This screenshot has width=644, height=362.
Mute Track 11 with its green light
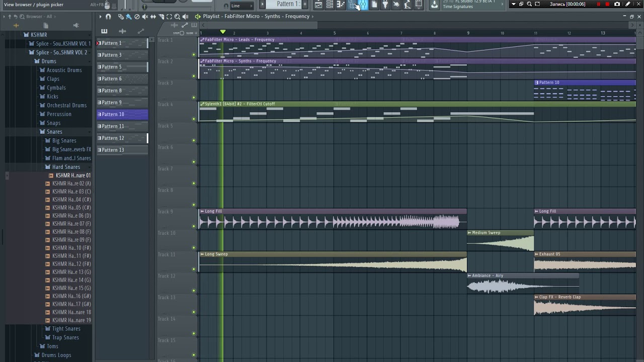pyautogui.click(x=194, y=269)
